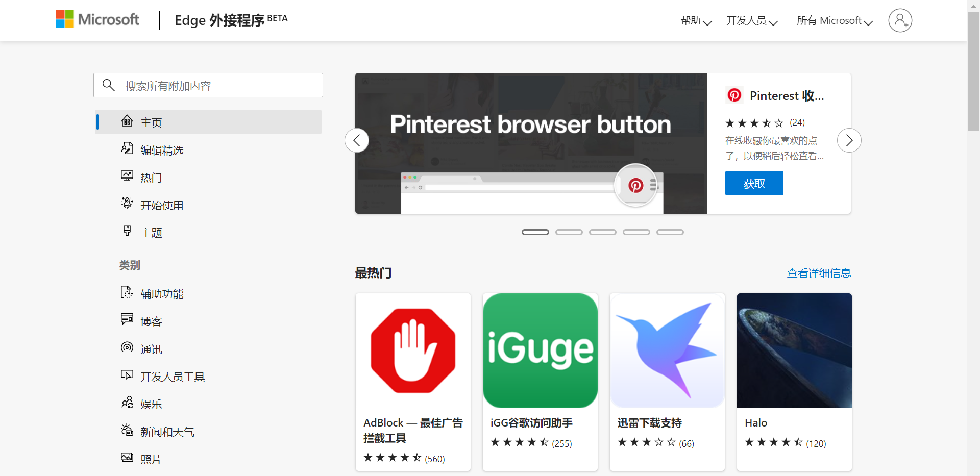Expand the 所有 Microsoft dropdown

coord(835,21)
